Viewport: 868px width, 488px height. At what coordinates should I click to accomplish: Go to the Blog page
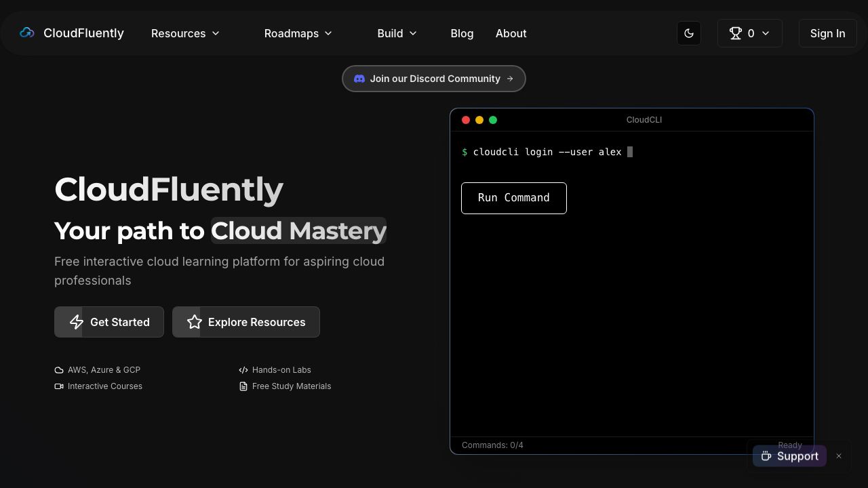coord(462,33)
